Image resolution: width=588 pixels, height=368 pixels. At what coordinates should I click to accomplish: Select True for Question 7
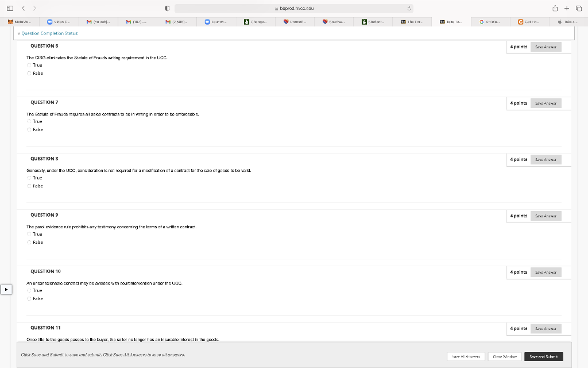[x=29, y=121]
